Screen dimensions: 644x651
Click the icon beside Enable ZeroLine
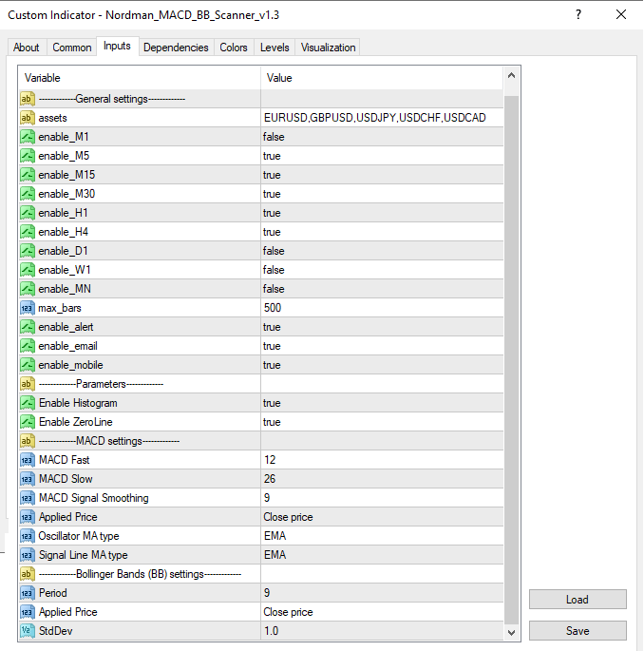pyautogui.click(x=27, y=422)
